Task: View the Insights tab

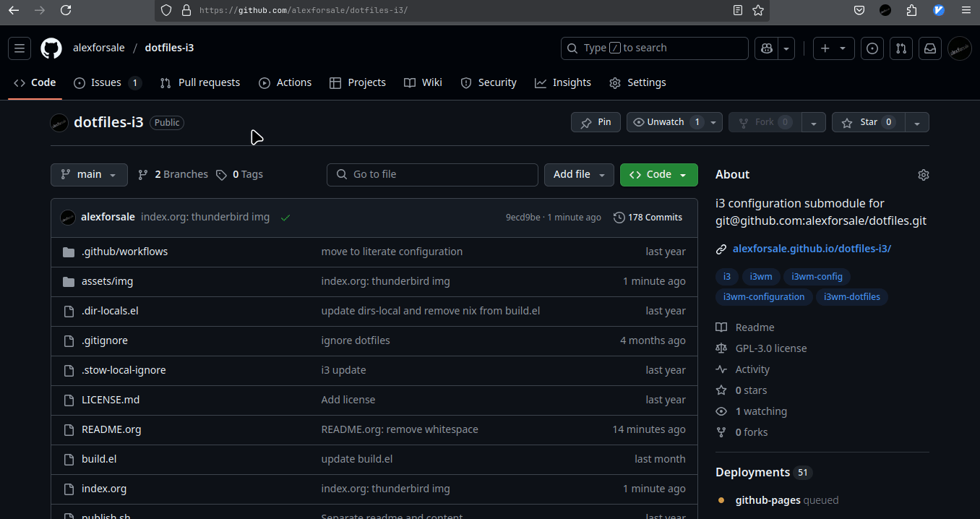Action: coord(563,82)
